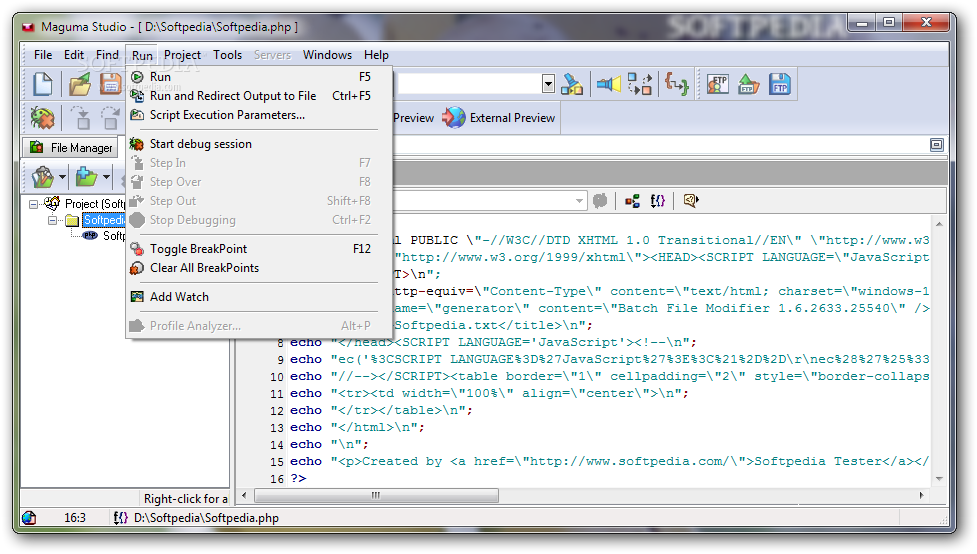977x554 pixels.
Task: Expand the toolbar combo box arrow
Action: pos(548,84)
